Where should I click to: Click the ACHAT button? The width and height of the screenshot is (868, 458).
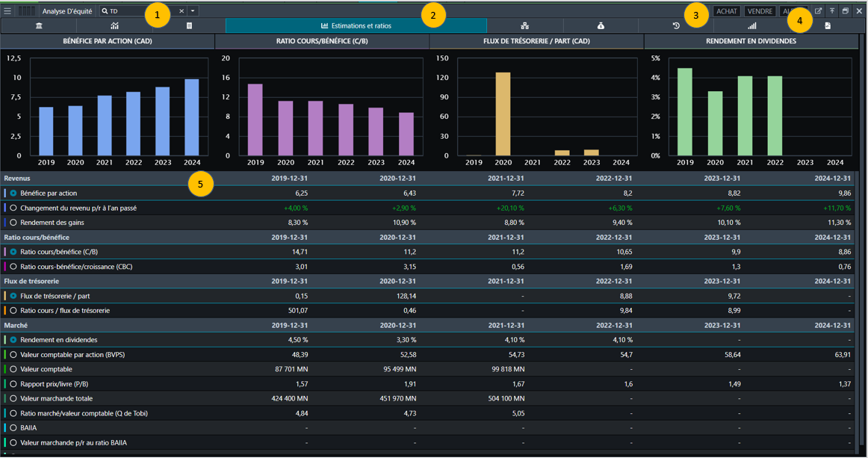coord(727,11)
